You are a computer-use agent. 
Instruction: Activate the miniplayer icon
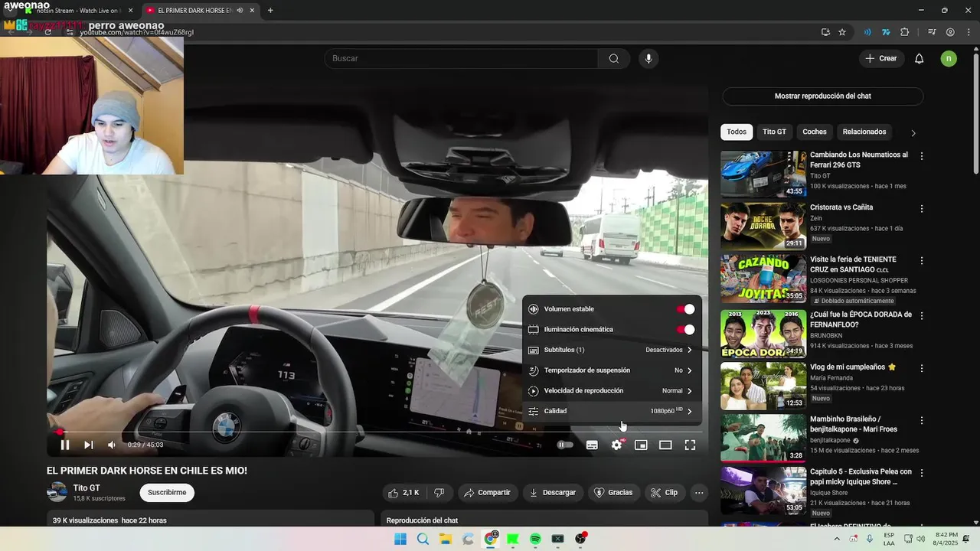pos(641,445)
